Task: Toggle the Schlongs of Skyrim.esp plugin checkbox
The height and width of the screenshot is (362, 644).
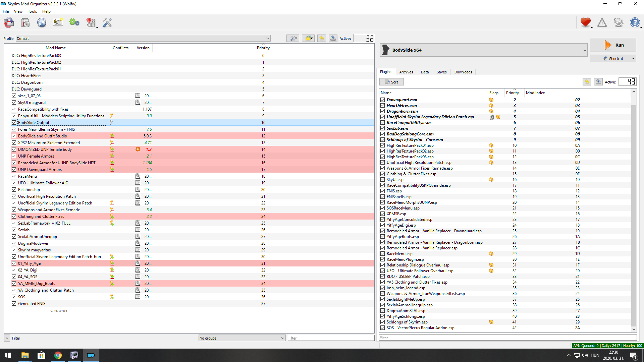Action: tap(382, 322)
